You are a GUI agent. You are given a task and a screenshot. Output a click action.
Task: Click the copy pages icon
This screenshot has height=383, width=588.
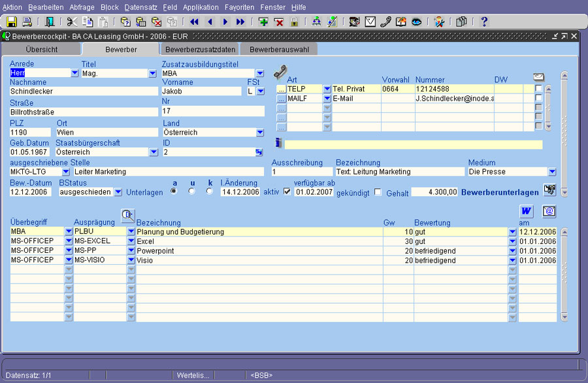coord(88,22)
